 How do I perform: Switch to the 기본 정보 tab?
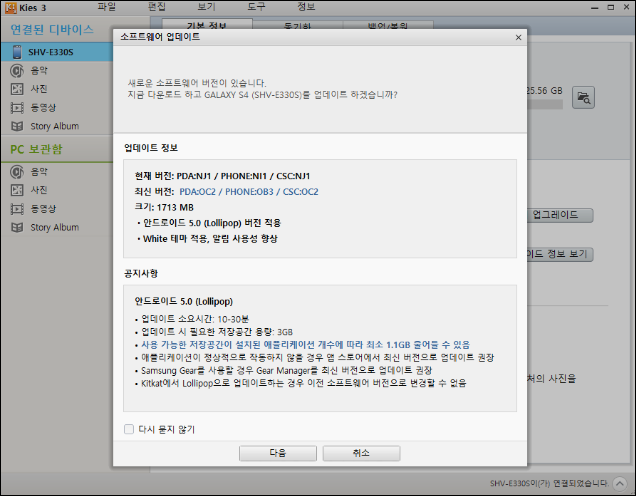tap(207, 24)
